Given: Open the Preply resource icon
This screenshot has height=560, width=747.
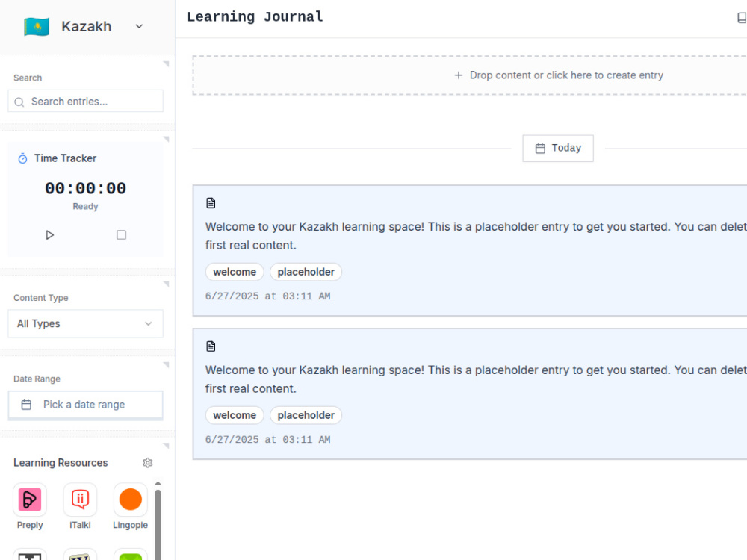Looking at the screenshot, I should 30,500.
